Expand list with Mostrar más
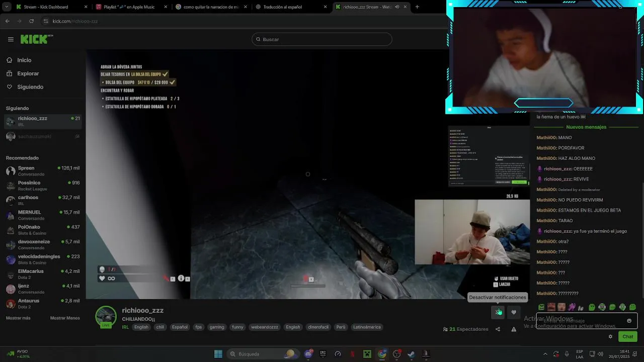 (x=18, y=318)
